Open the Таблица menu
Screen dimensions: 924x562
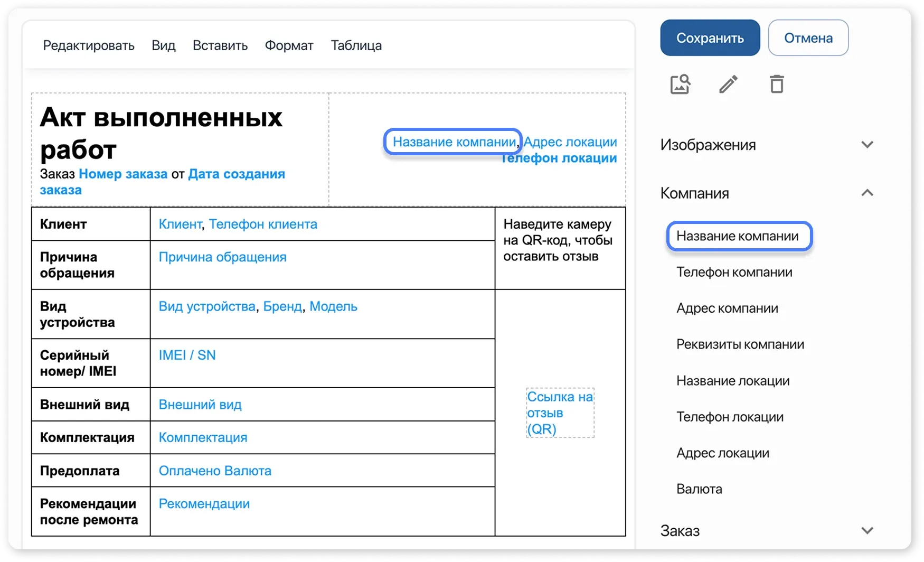coord(356,45)
